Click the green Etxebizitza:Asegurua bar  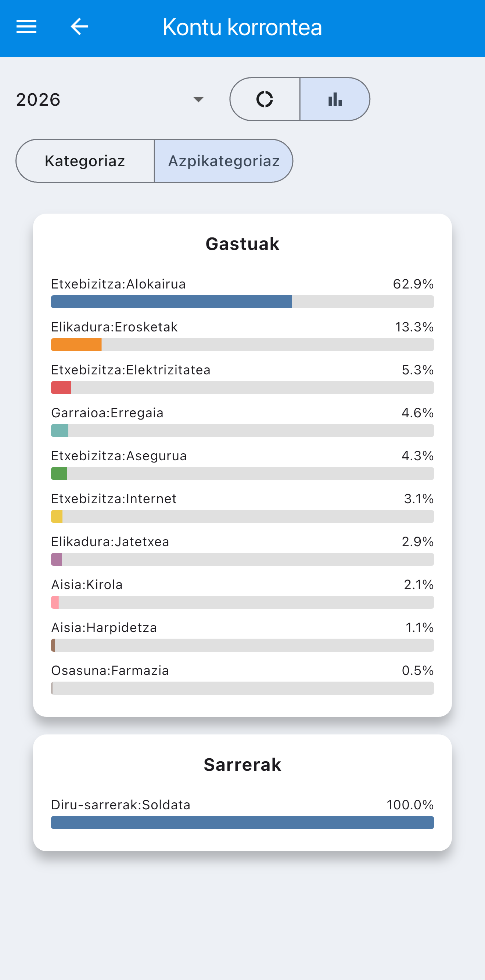pyautogui.click(x=59, y=473)
